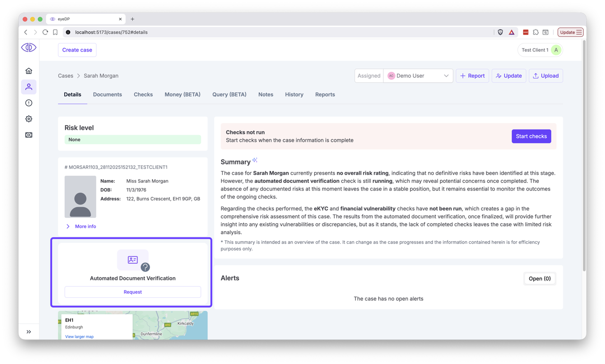Click the browser address bar
This screenshot has height=364, width=605.
coord(189,32)
